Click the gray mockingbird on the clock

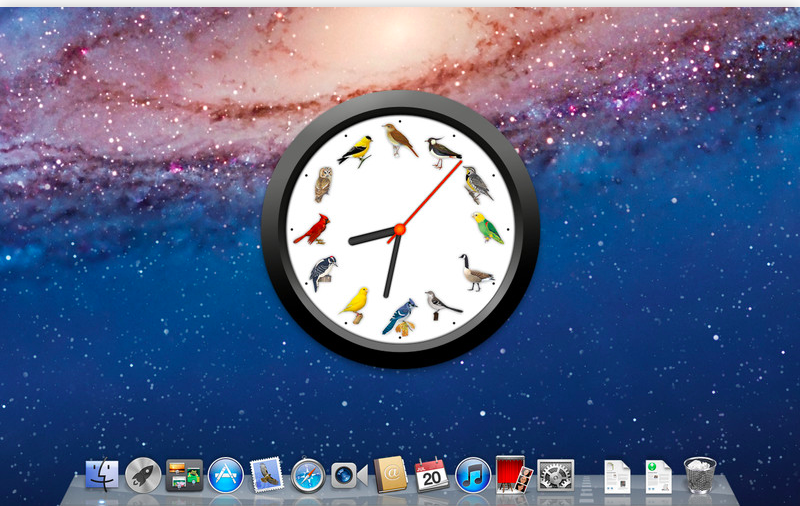pyautogui.click(x=443, y=305)
